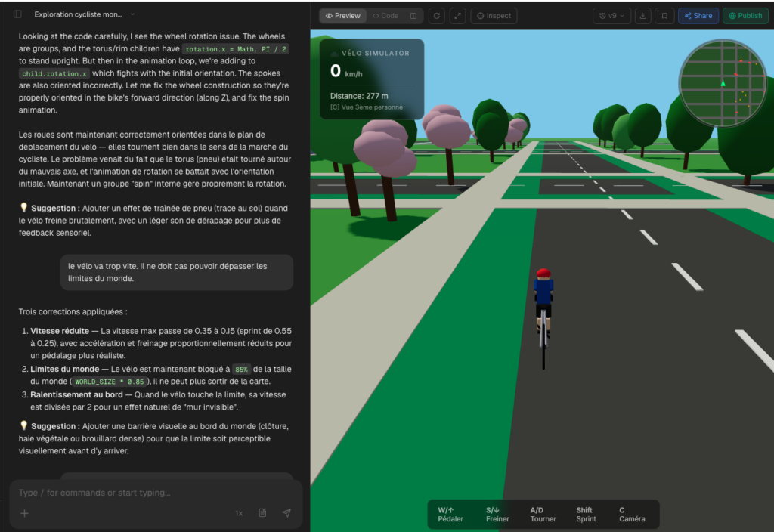Focus the chat message input field
Image resolution: width=774 pixels, height=532 pixels.
pos(151,493)
